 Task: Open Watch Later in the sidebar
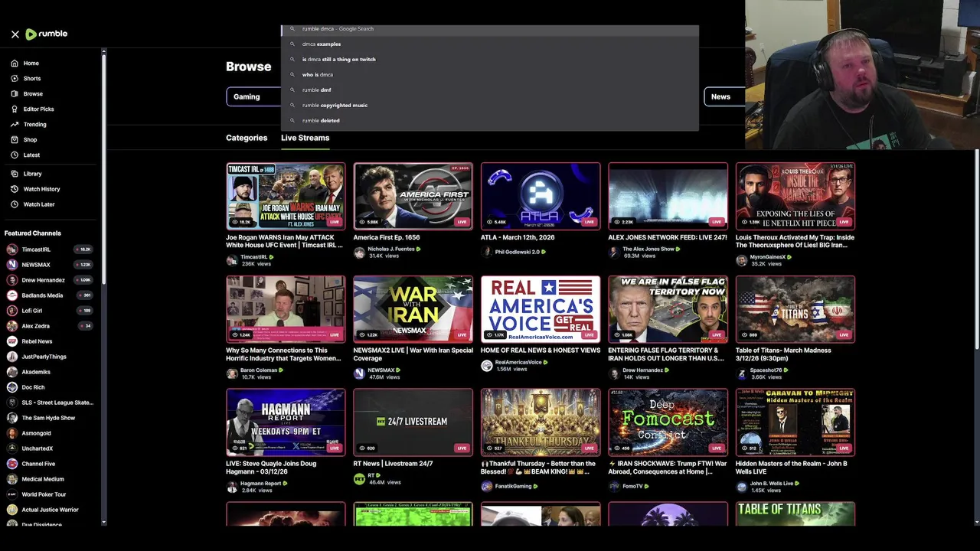39,204
